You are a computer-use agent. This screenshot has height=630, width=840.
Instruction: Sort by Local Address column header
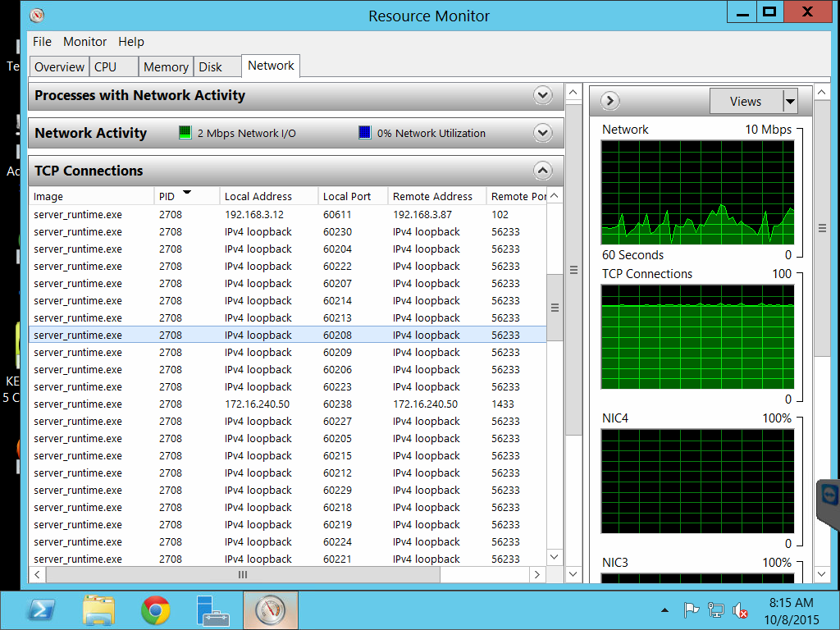click(x=269, y=196)
